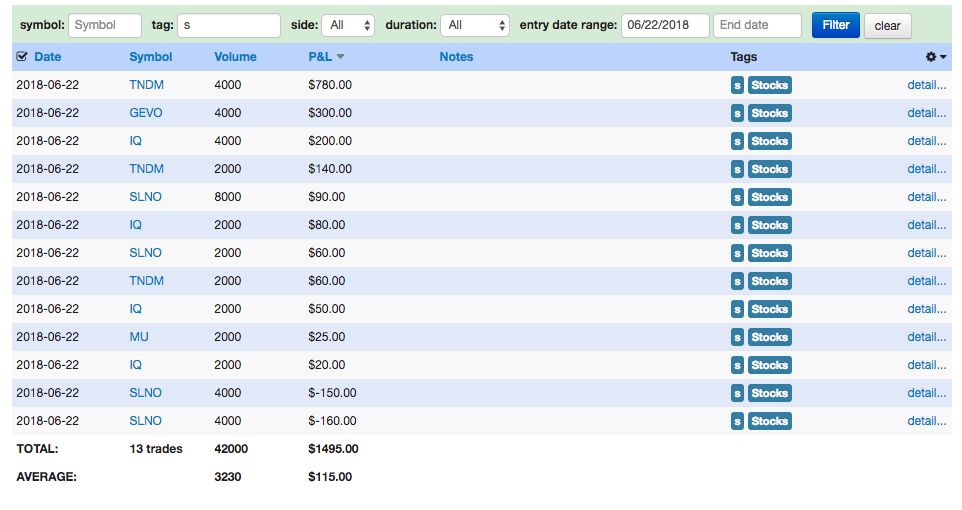Open SLNO symbol in the $-160.00 row
Viewport: 962px width, 510px height.
[x=145, y=421]
